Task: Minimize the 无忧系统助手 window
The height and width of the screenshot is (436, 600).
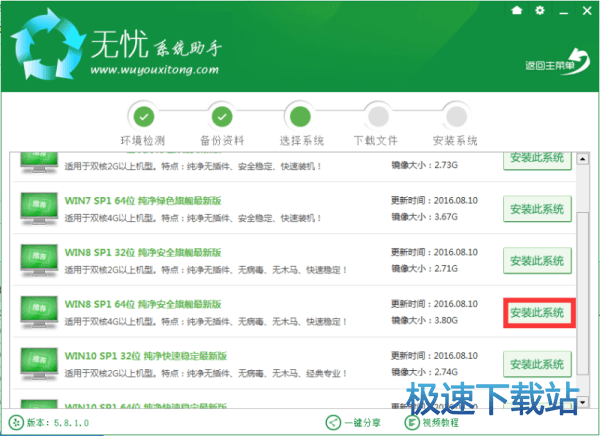Action: pyautogui.click(x=563, y=11)
